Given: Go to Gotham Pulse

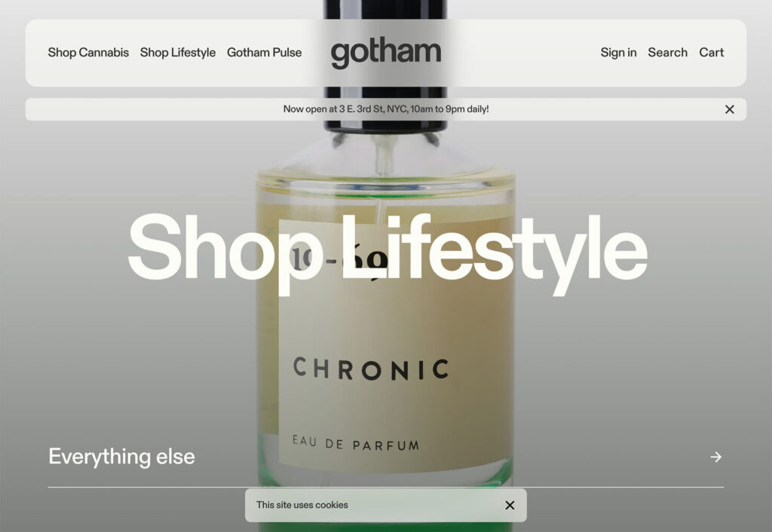Looking at the screenshot, I should coord(265,52).
